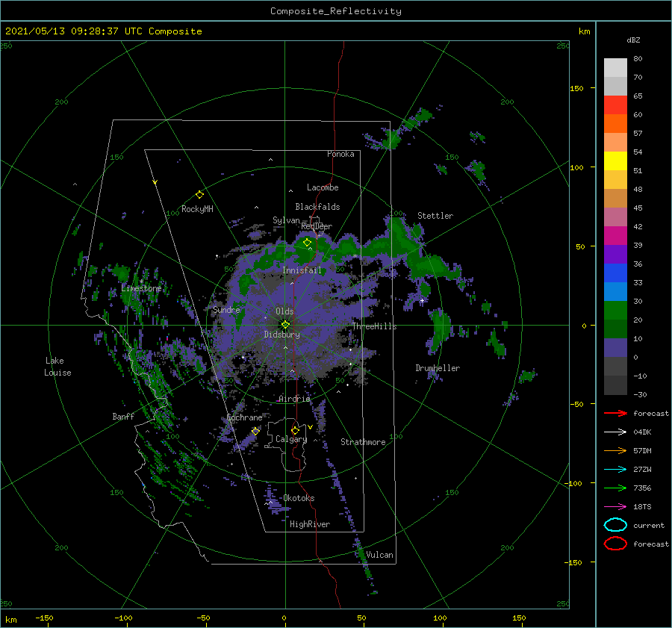The image size is (672, 628).
Task: Click the Stettler city label
Action: click(x=435, y=216)
